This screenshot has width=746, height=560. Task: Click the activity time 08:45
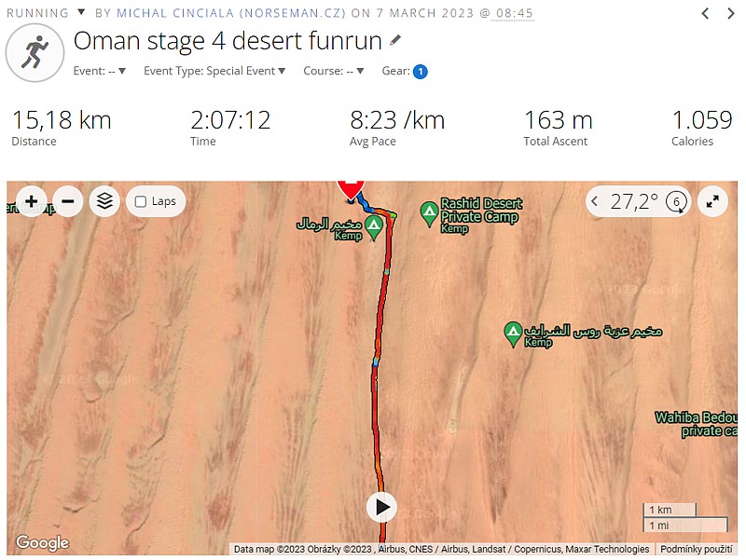(x=515, y=13)
